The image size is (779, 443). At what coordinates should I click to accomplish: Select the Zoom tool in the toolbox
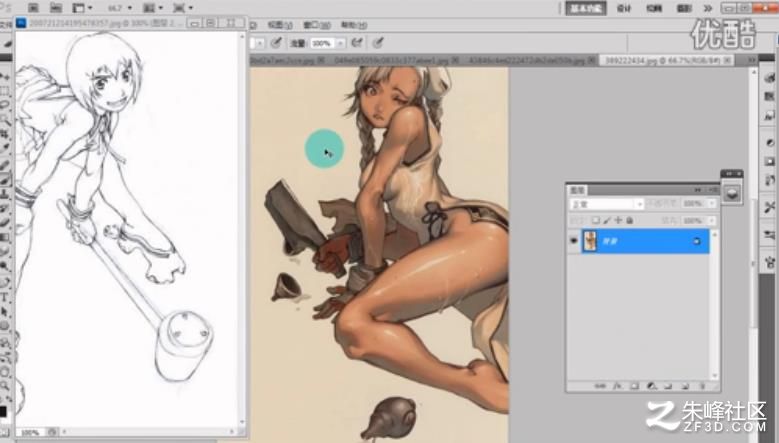tap(4, 385)
